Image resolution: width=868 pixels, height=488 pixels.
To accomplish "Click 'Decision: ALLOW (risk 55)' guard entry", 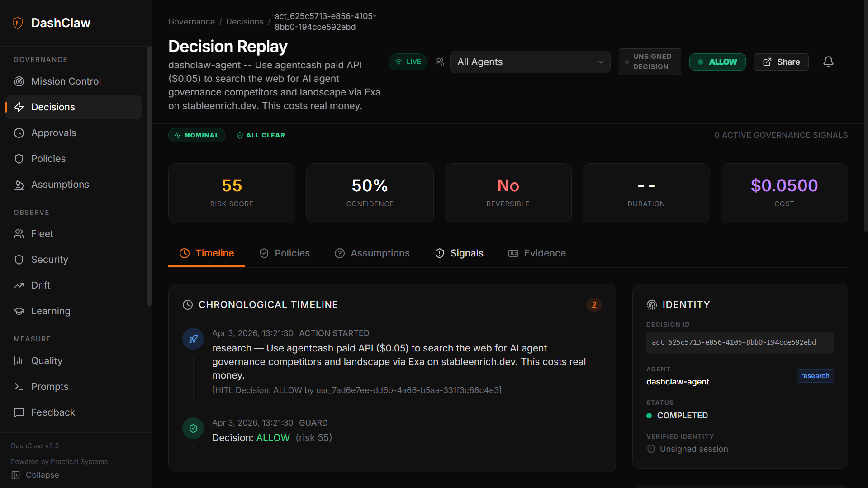I will tap(272, 438).
